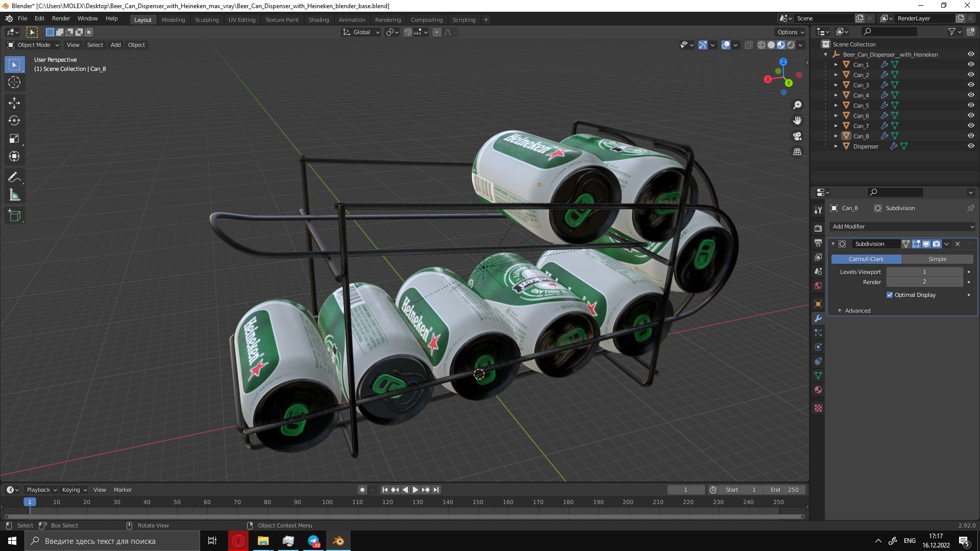Uncheck Optimal Display checkbox
980x551 pixels.
click(890, 295)
